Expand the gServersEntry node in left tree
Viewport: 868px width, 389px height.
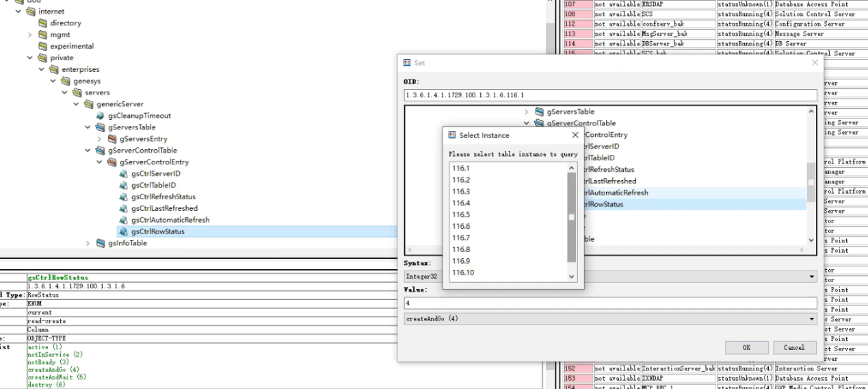pyautogui.click(x=100, y=139)
